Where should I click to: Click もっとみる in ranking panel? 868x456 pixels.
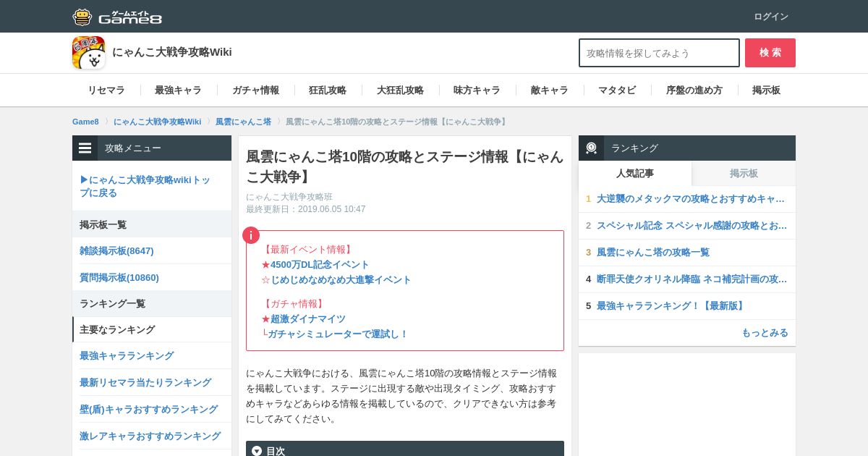click(765, 332)
